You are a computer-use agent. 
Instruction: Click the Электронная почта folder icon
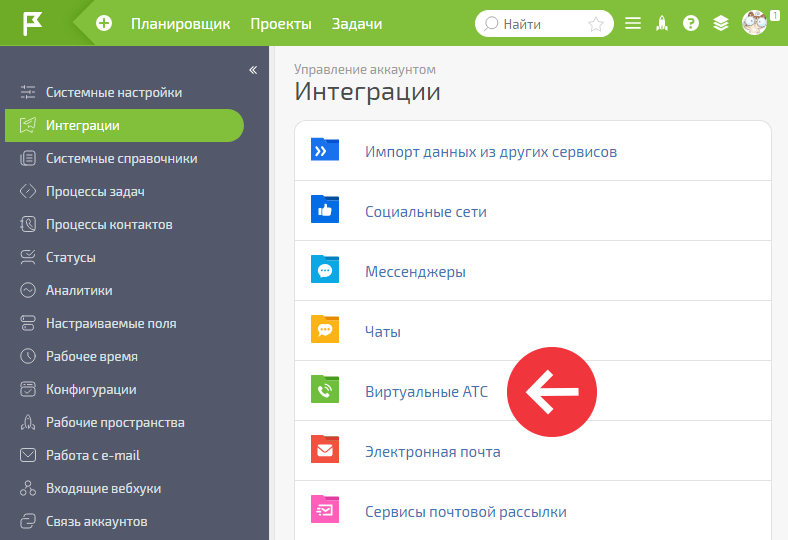325,449
